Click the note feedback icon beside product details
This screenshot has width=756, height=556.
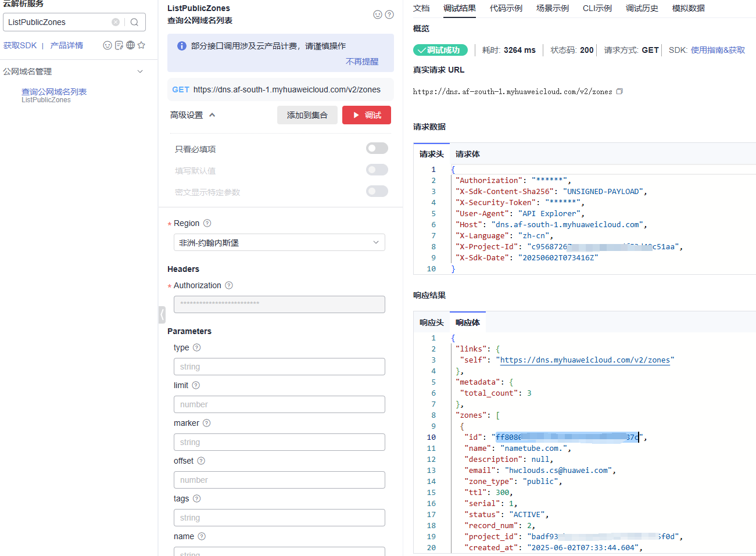[x=119, y=45]
